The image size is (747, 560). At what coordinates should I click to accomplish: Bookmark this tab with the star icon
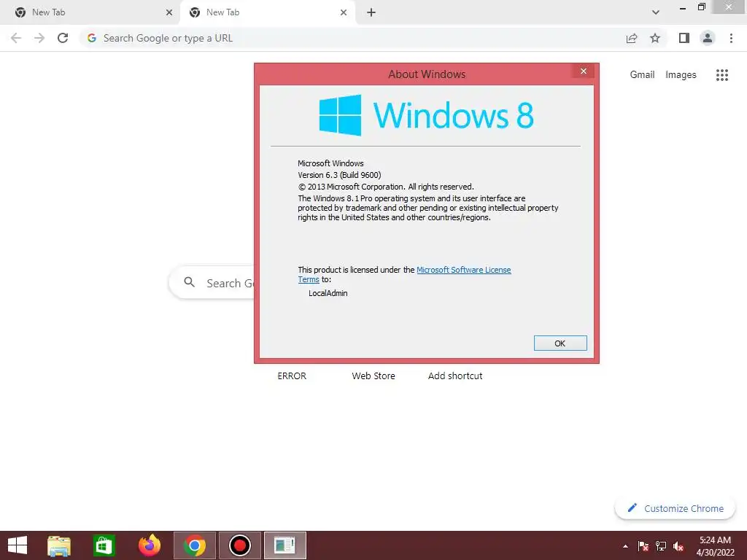[x=655, y=38]
